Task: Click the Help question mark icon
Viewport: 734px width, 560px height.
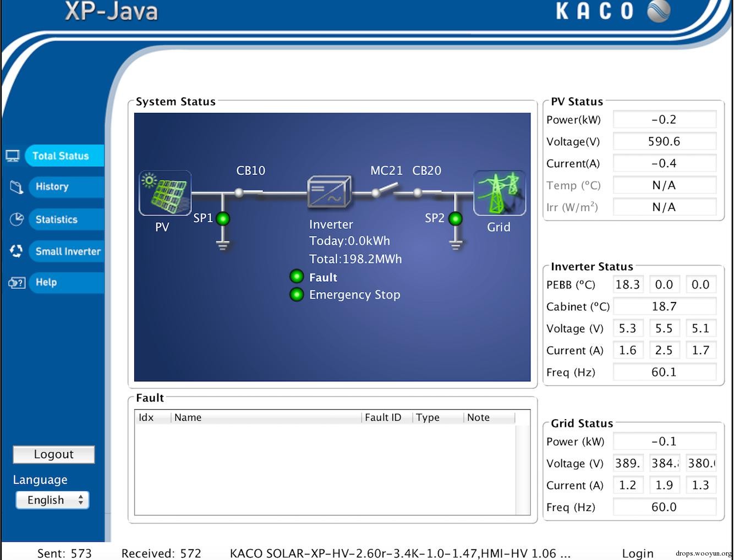Action: (17, 283)
